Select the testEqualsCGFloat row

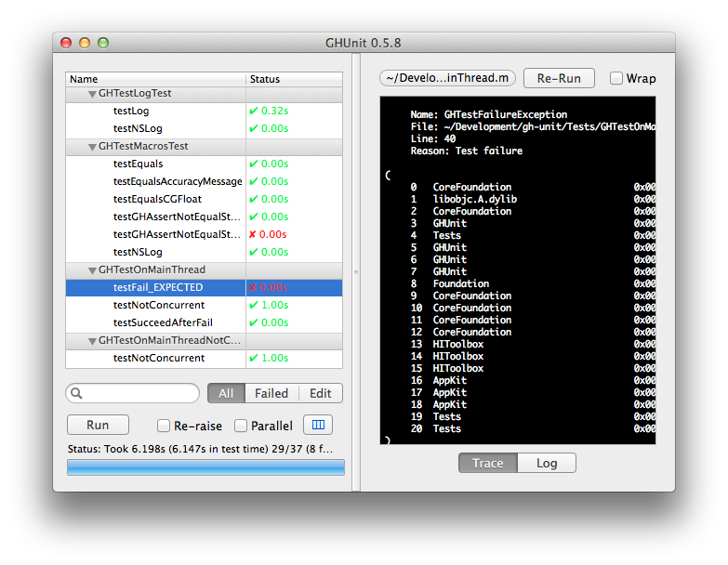click(205, 199)
